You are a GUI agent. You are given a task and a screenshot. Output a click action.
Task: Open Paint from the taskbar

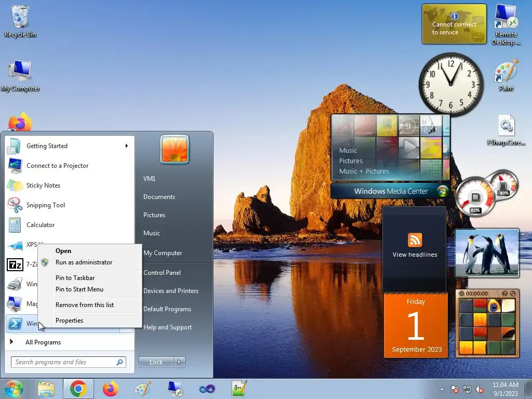tap(143, 389)
